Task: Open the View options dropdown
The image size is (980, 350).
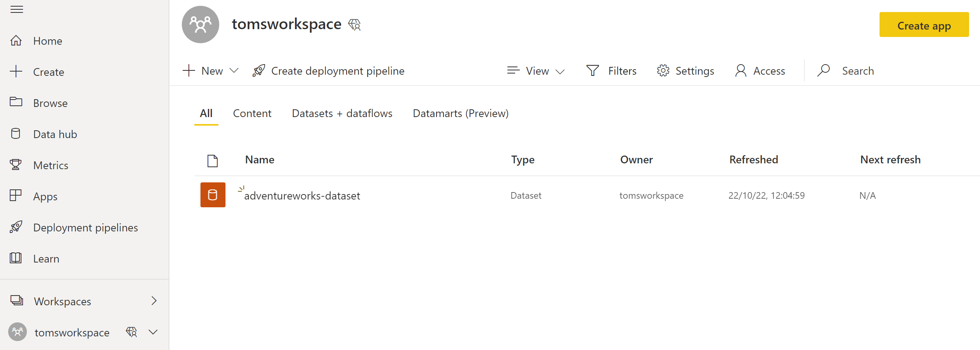Action: [535, 70]
